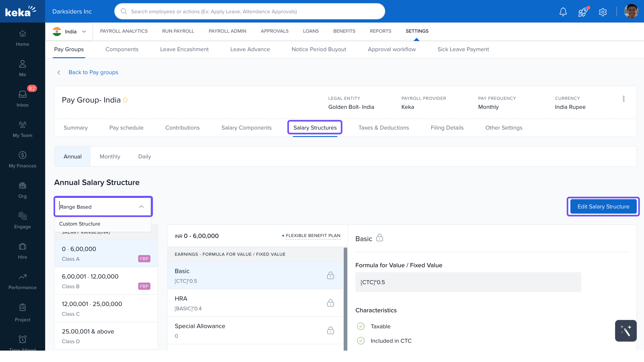Open the three-dot menu on the pay group card
Viewport: 644px width, 362px height.
(623, 99)
